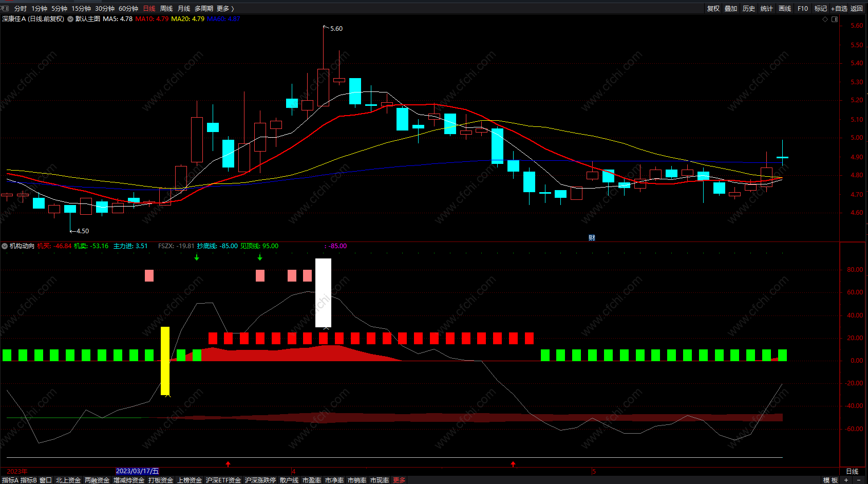Click MA20 value label

[187, 19]
